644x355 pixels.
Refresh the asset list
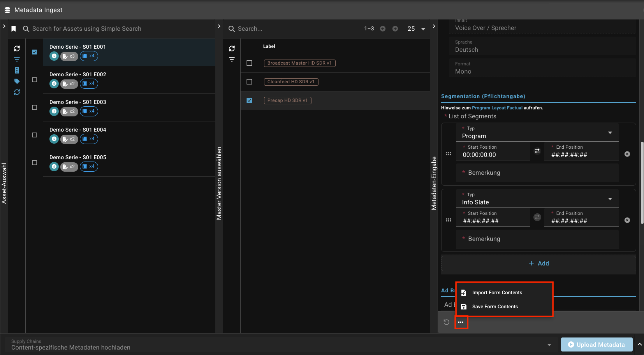click(17, 49)
